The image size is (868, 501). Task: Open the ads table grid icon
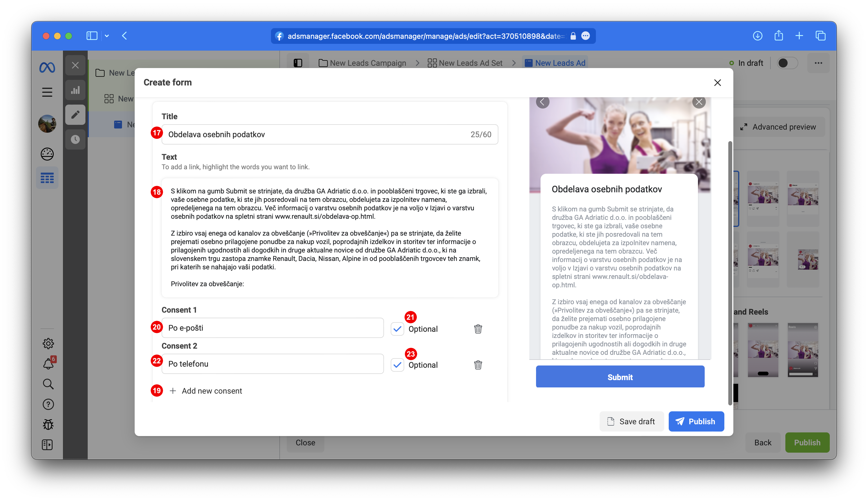pos(47,178)
